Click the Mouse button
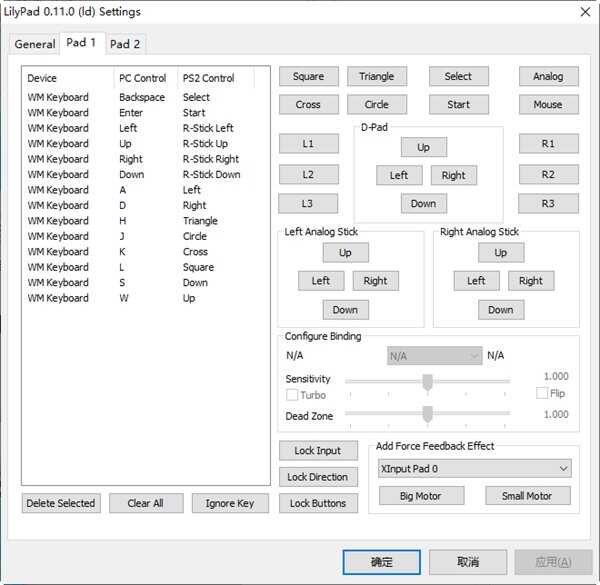600x585 pixels. point(548,104)
